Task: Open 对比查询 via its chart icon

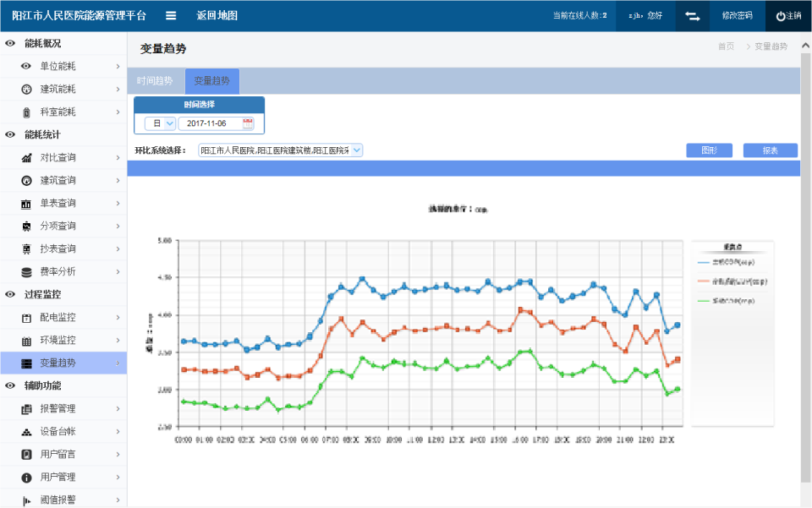Action: pyautogui.click(x=26, y=157)
